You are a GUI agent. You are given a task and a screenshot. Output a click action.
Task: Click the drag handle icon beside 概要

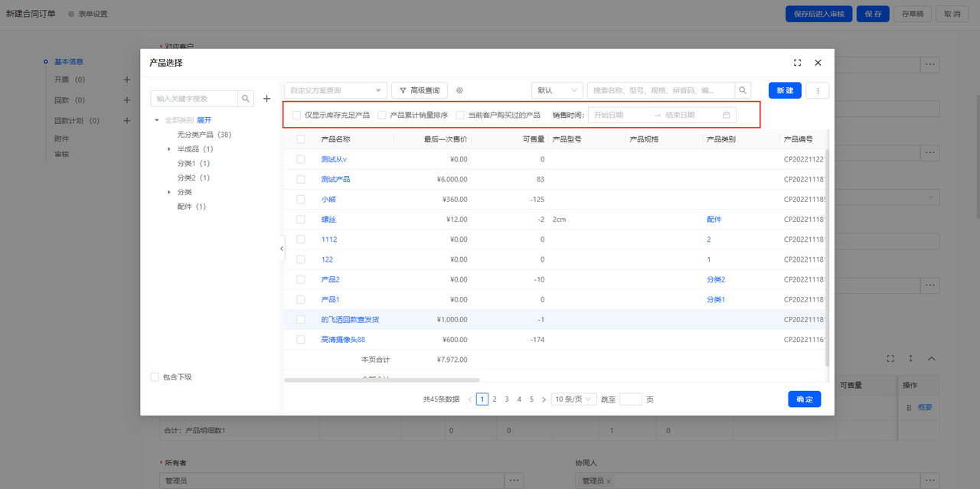pos(909,408)
